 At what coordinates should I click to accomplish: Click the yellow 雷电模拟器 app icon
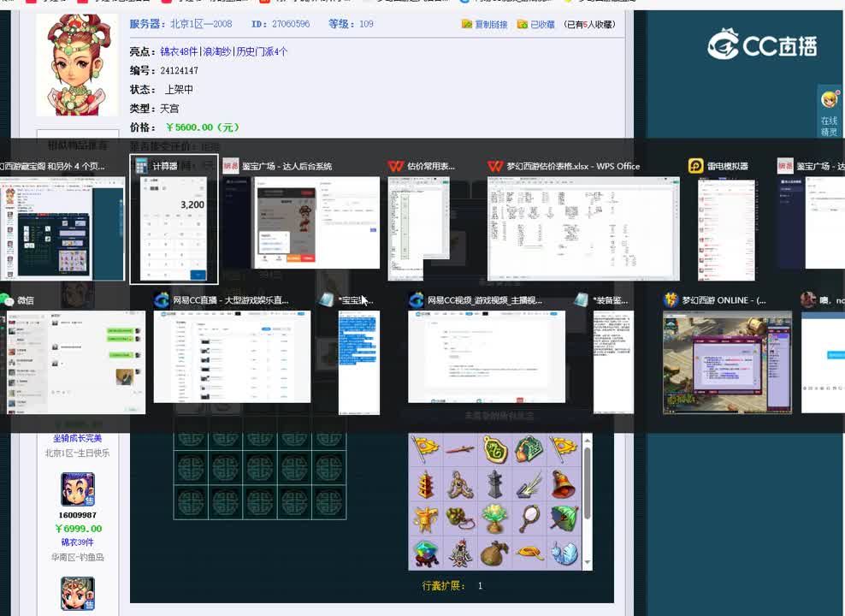pyautogui.click(x=695, y=166)
